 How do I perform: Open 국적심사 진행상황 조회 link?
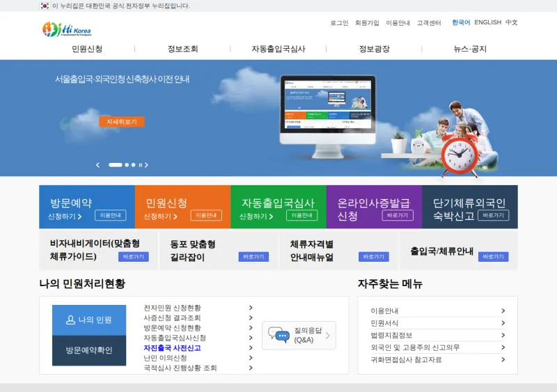(180, 368)
